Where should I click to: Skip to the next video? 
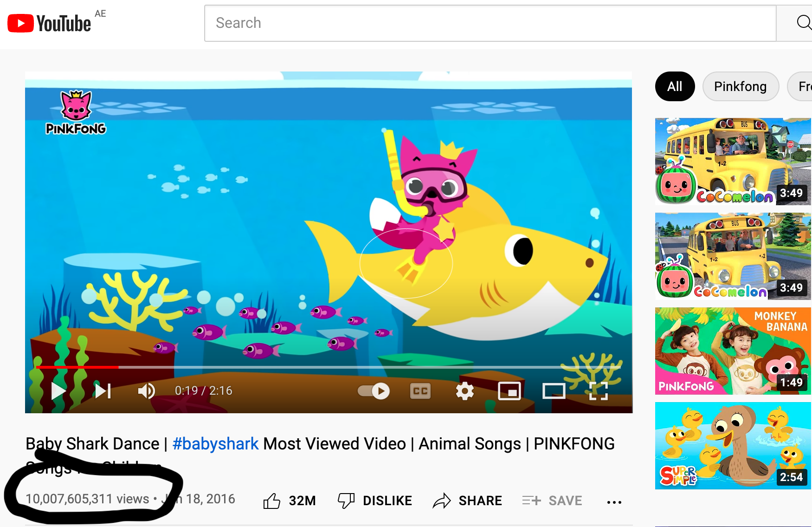[103, 391]
